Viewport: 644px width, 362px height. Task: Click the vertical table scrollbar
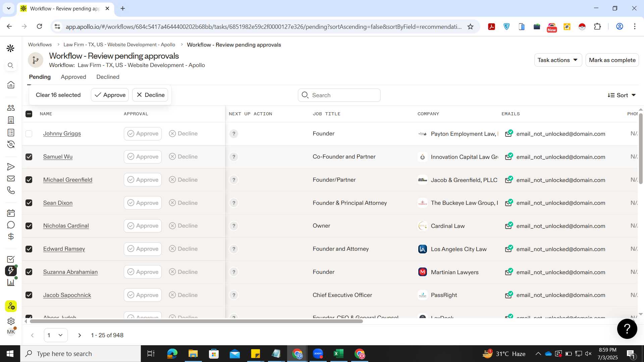tap(641, 148)
